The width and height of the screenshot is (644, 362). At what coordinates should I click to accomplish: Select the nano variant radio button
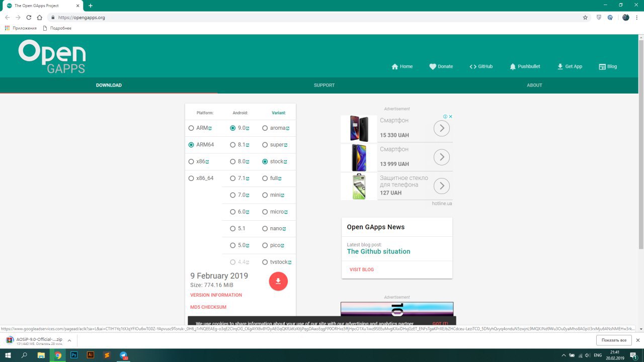265,229
